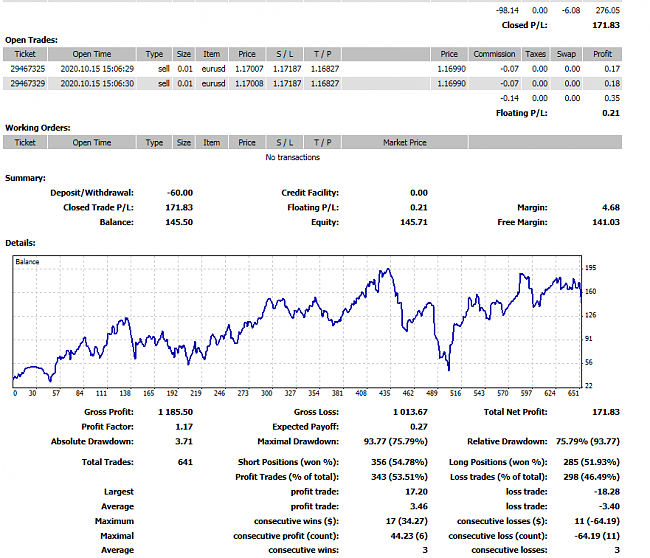Click open time 2020.10.15 15:06:30
Viewport: 650px width, 558px height.
pyautogui.click(x=97, y=83)
